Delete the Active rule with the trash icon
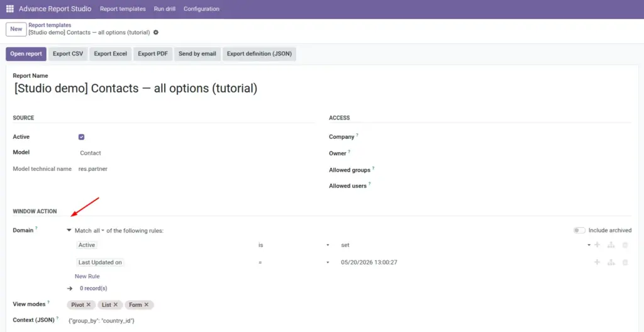The image size is (644, 332). pyautogui.click(x=625, y=245)
